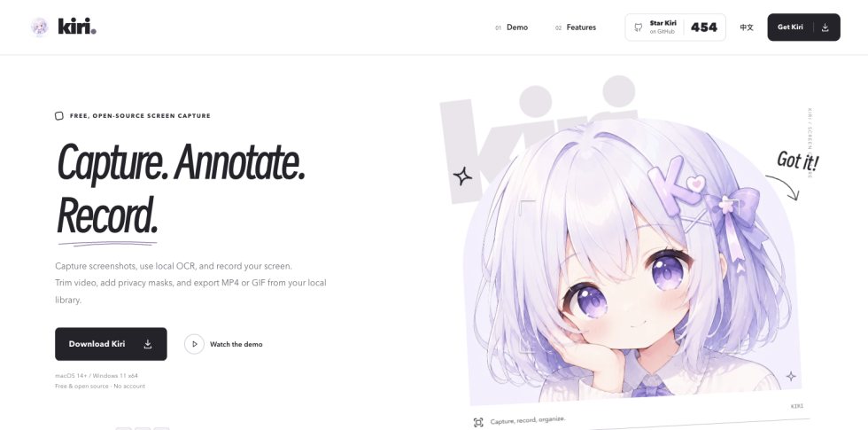Click the rounded square icon before FREE, OPEN-SOURCE

tap(59, 116)
